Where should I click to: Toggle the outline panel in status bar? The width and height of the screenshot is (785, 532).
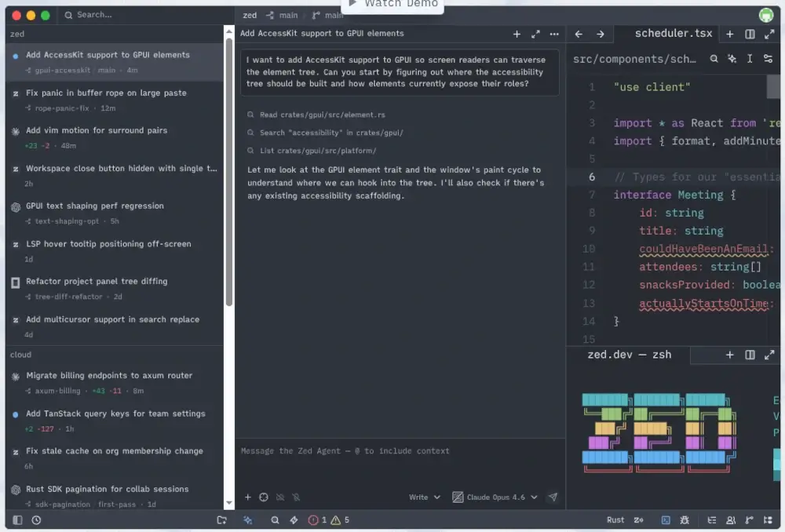[711, 520]
